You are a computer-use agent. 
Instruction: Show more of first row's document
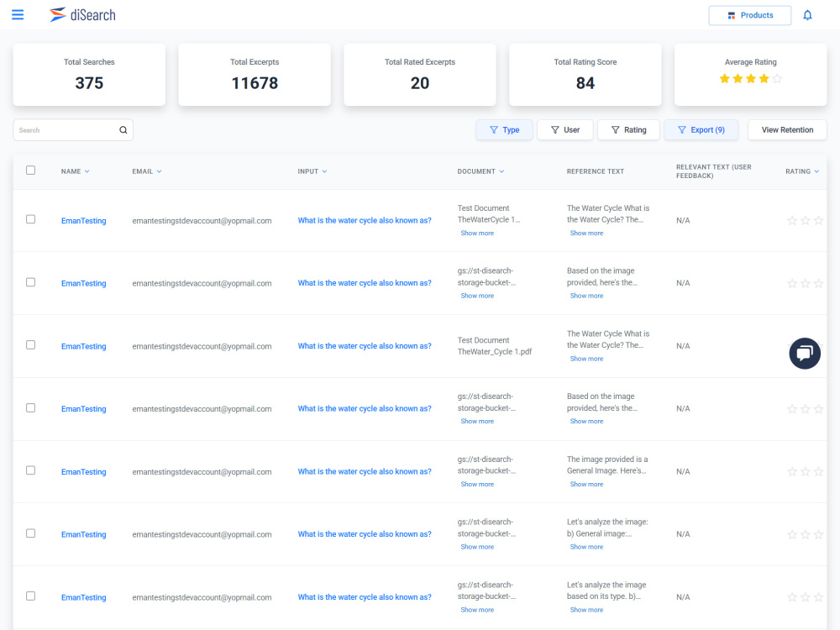coord(477,233)
